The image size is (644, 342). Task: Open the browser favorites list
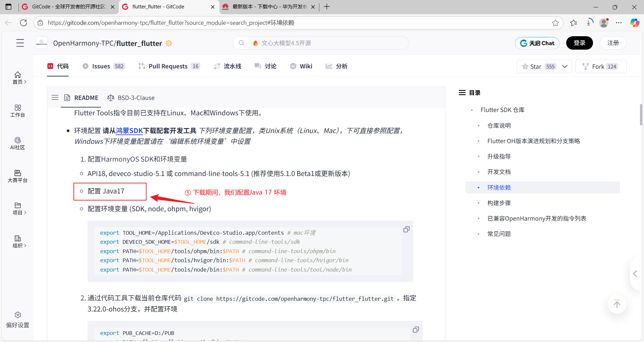tap(574, 22)
